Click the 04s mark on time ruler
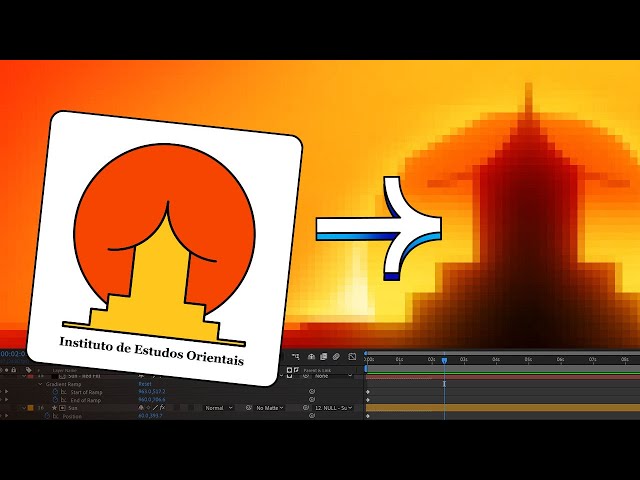 point(496,360)
